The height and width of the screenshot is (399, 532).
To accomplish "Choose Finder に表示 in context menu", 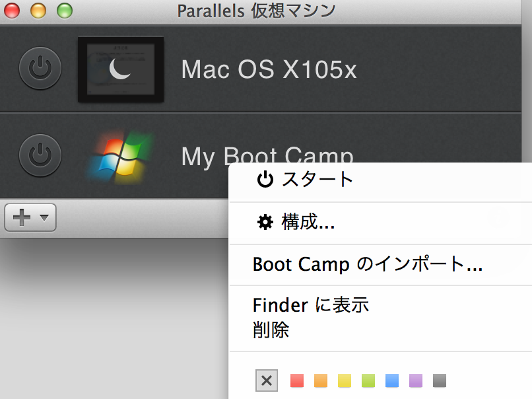I will (310, 305).
